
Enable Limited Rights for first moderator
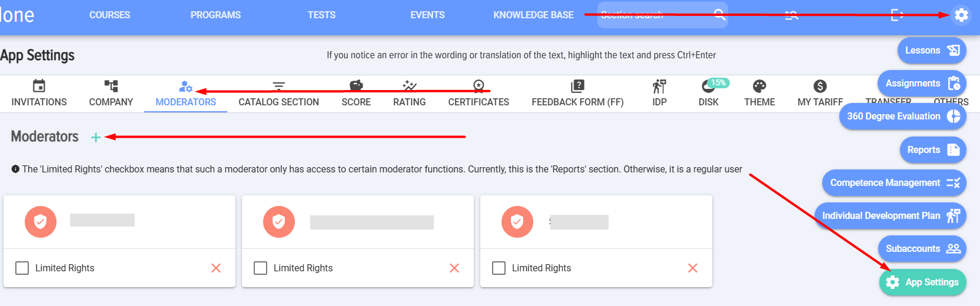point(22,268)
